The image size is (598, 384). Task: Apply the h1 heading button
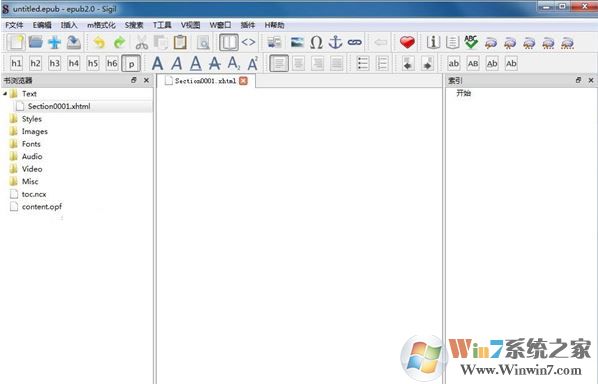pyautogui.click(x=16, y=63)
